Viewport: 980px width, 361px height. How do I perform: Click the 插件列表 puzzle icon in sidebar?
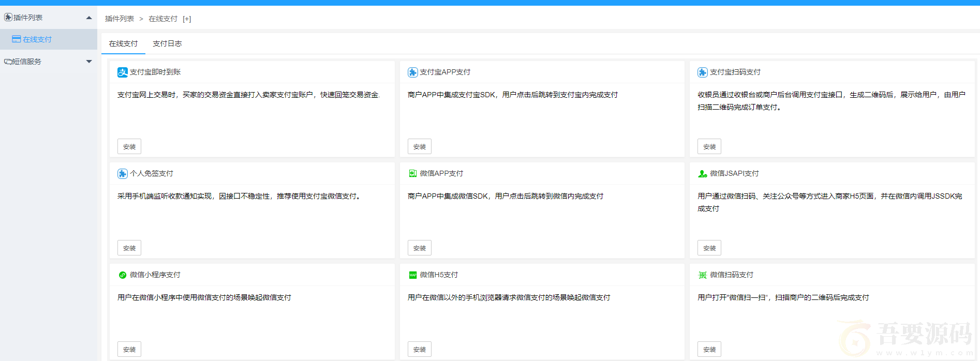pos(8,17)
